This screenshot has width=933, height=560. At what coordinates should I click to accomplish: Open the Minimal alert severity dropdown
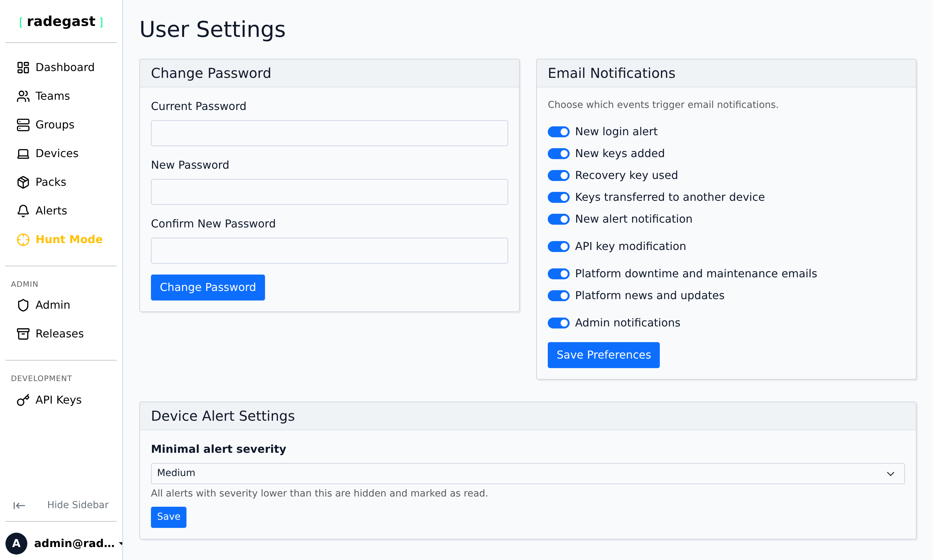tap(528, 473)
